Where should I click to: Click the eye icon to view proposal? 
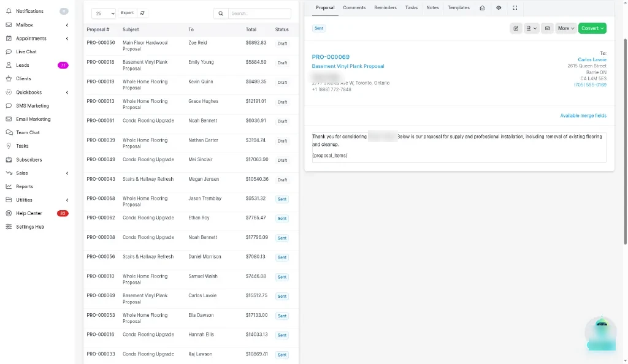coord(499,7)
